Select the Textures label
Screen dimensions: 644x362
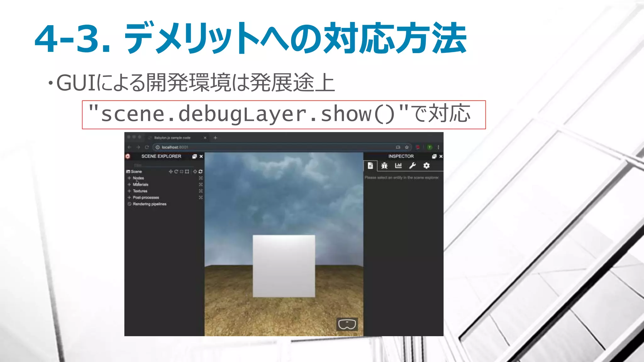pos(140,191)
